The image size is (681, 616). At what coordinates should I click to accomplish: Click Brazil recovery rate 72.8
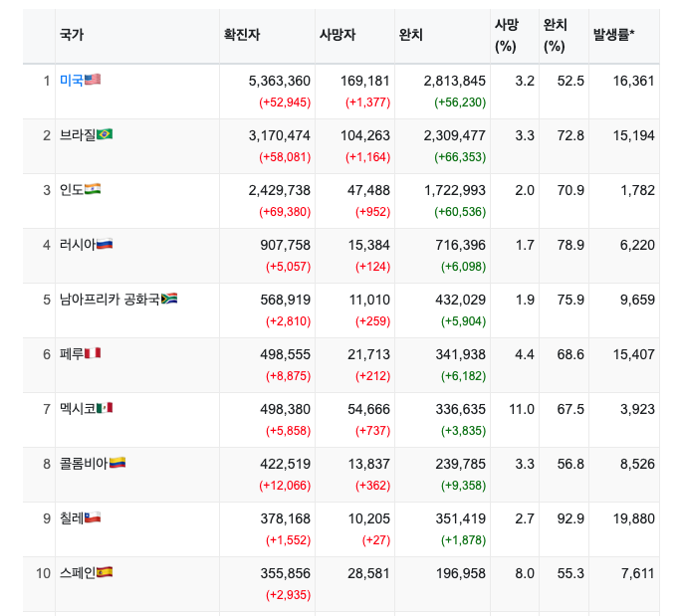[570, 135]
